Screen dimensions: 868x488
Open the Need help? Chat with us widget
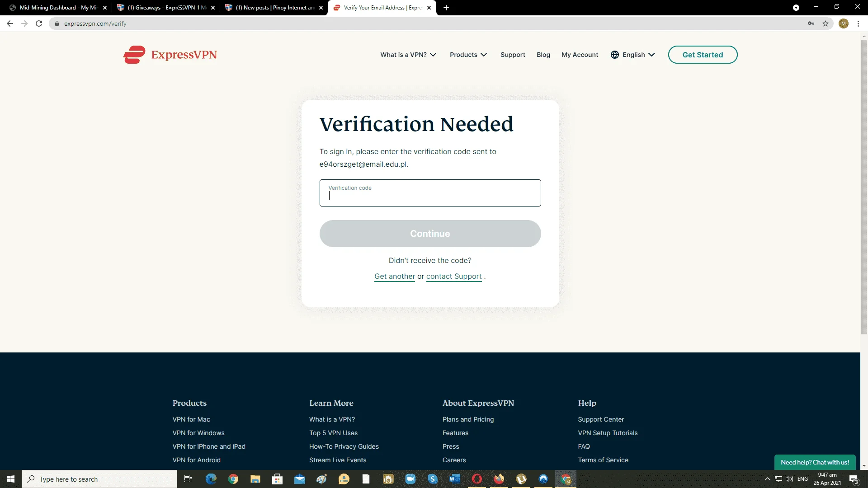815,462
